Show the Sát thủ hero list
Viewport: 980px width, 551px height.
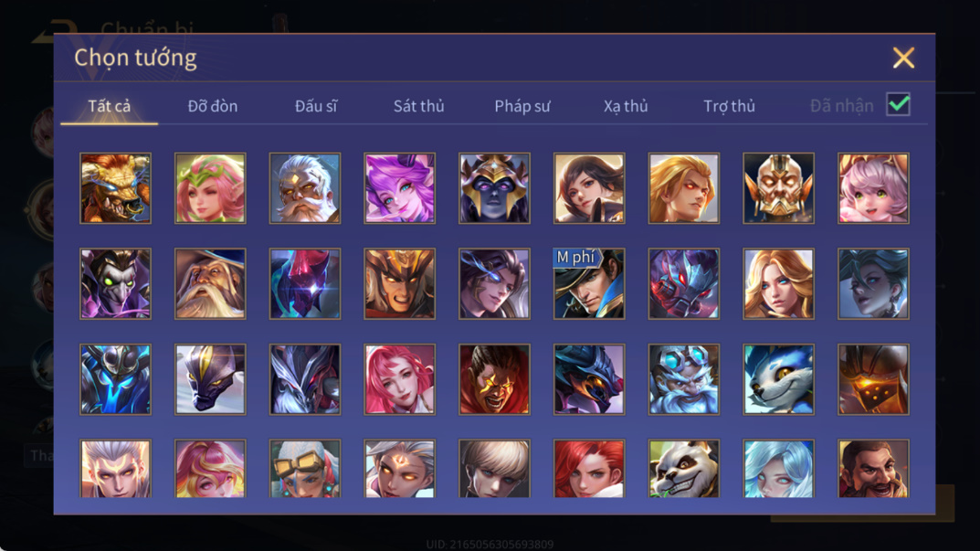(x=418, y=106)
